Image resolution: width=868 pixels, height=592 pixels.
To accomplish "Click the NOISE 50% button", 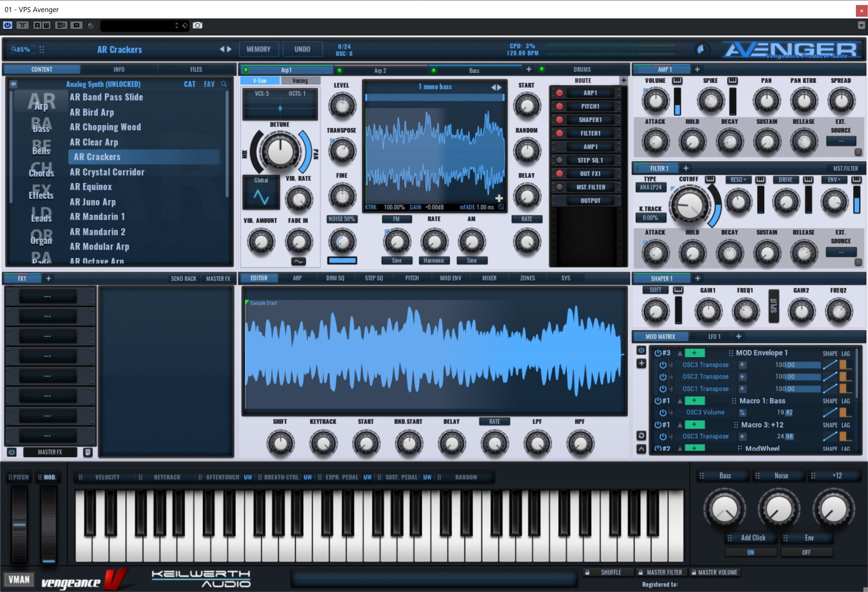I will tap(342, 219).
